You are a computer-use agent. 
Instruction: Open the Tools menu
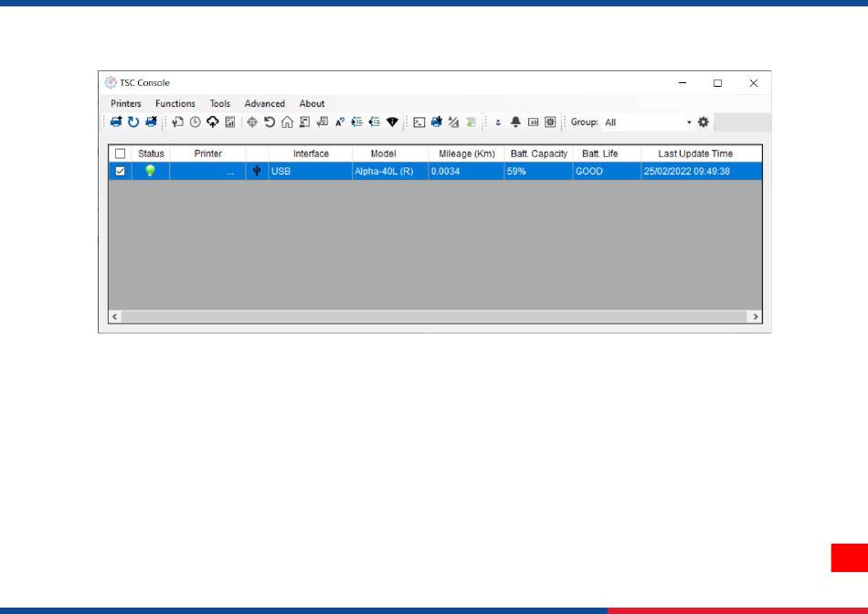click(220, 103)
